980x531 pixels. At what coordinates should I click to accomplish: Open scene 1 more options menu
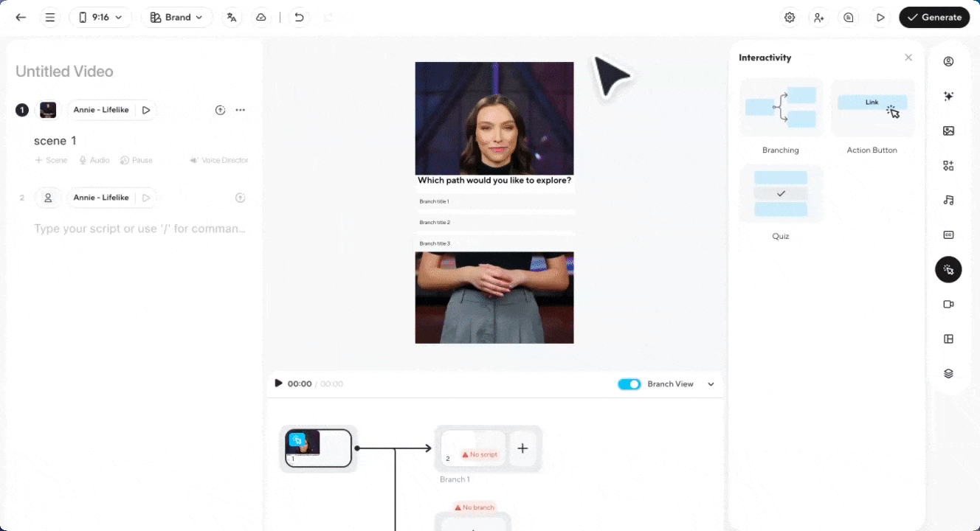[240, 110]
